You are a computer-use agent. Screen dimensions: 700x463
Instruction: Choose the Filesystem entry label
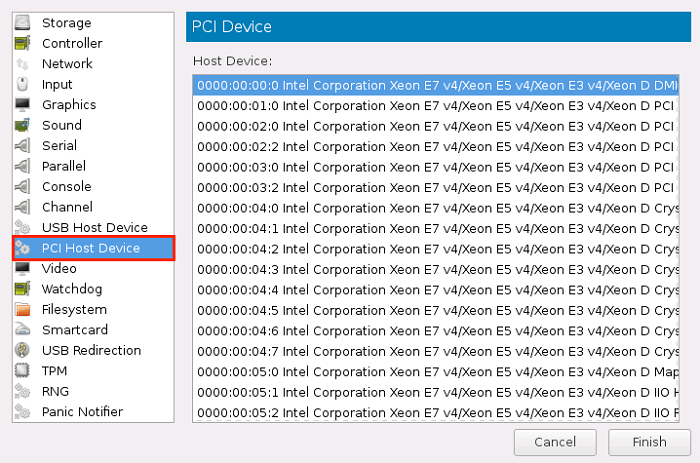pos(74,310)
